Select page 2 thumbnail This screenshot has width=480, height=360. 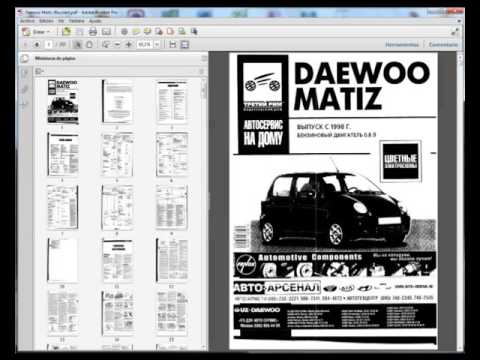pos(117,102)
